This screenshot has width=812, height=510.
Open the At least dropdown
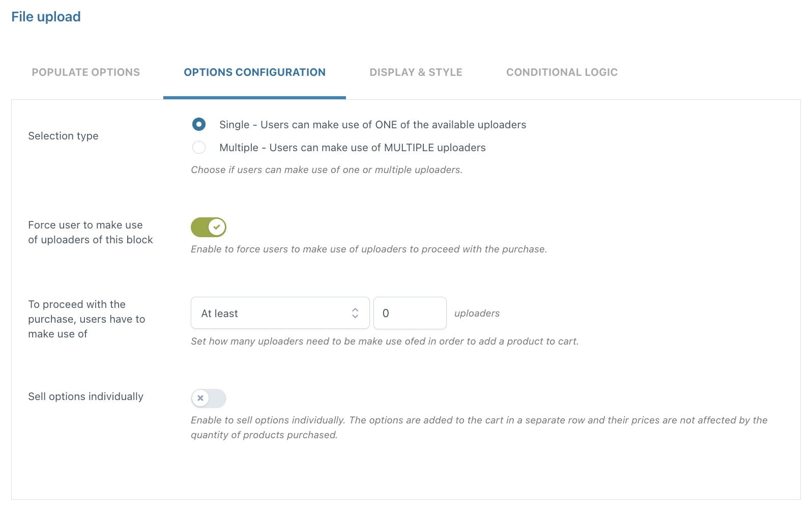pos(280,313)
